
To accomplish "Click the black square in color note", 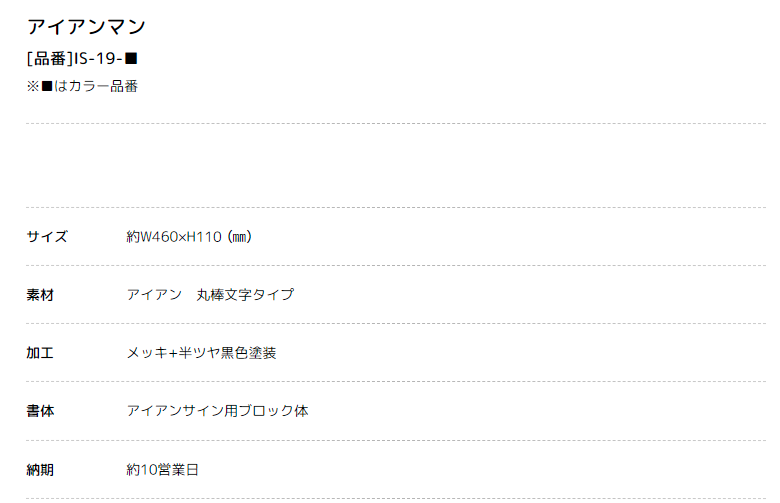I will (x=47, y=86).
